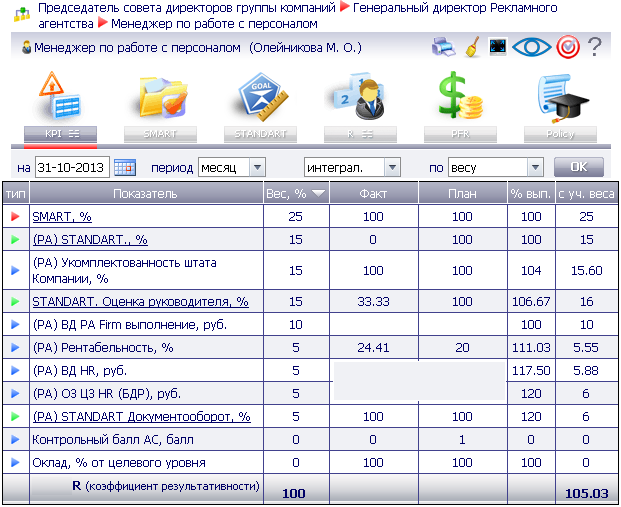Open STANDART. Оценка руководителя, % link
The image size is (621, 507).
(140, 302)
